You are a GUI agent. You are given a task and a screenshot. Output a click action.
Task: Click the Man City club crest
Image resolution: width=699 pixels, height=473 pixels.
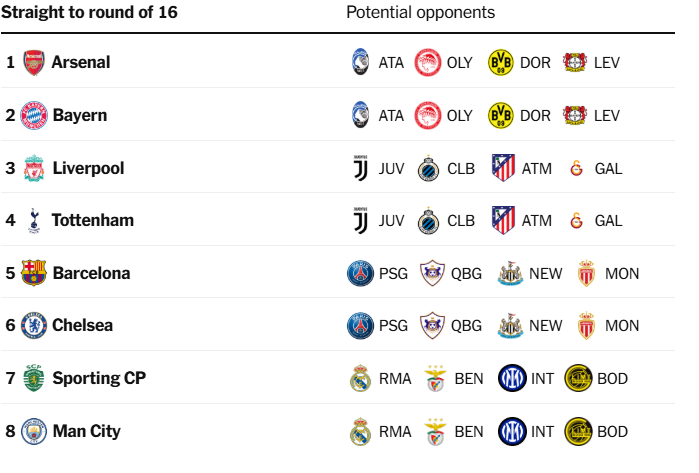click(34, 431)
